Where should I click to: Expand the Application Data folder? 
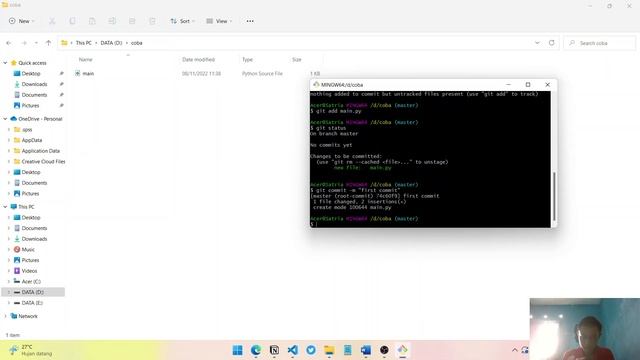coord(9,151)
